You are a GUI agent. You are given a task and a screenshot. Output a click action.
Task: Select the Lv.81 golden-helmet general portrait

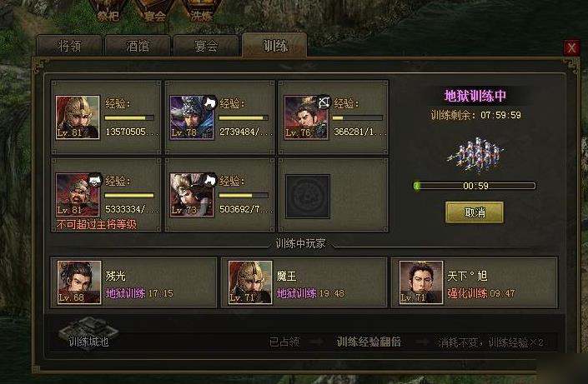78,117
